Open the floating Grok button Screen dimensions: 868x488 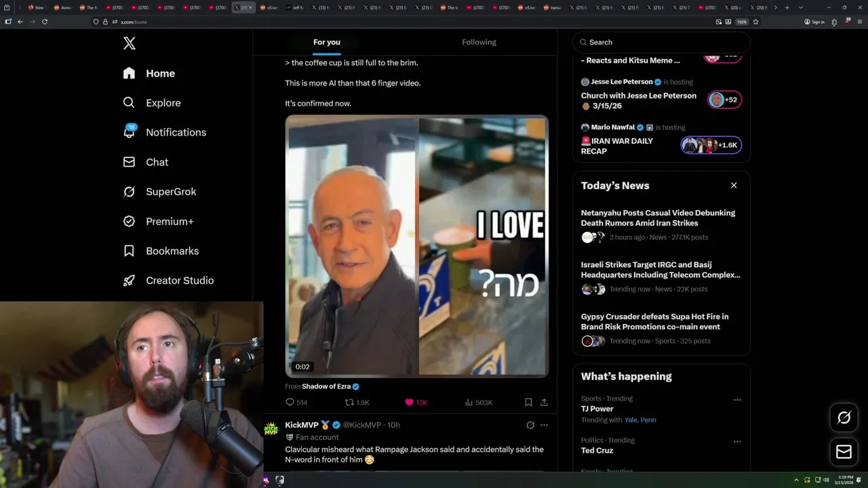coord(844,418)
